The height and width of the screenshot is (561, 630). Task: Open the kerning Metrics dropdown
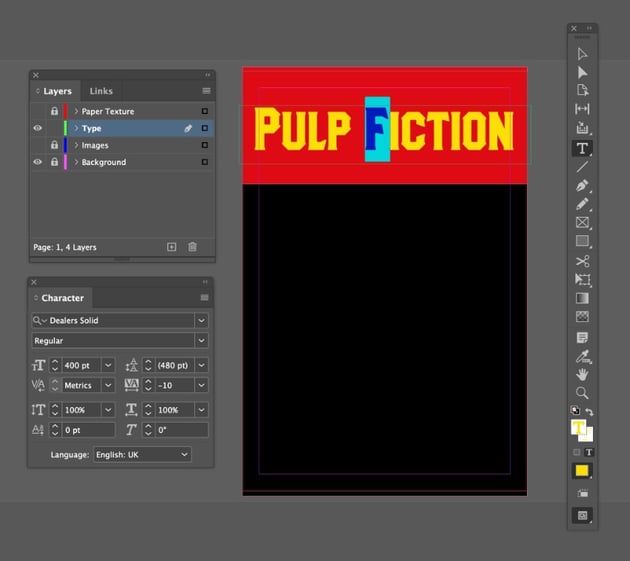coord(108,385)
